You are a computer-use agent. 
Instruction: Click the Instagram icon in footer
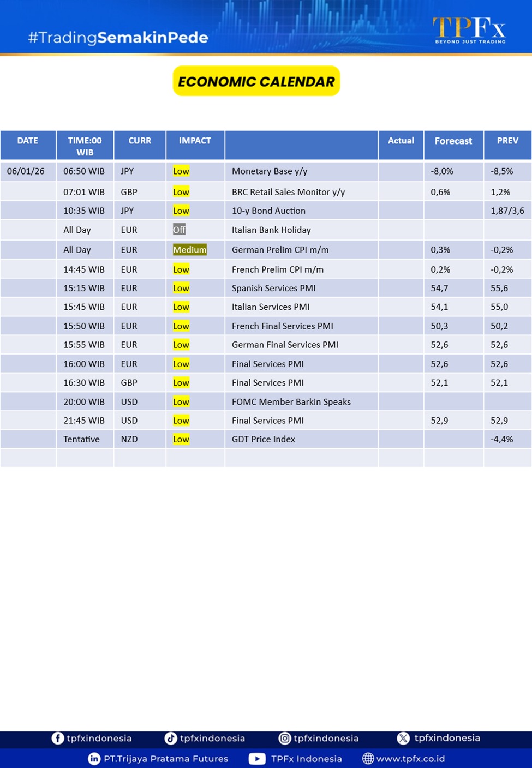pos(285,738)
